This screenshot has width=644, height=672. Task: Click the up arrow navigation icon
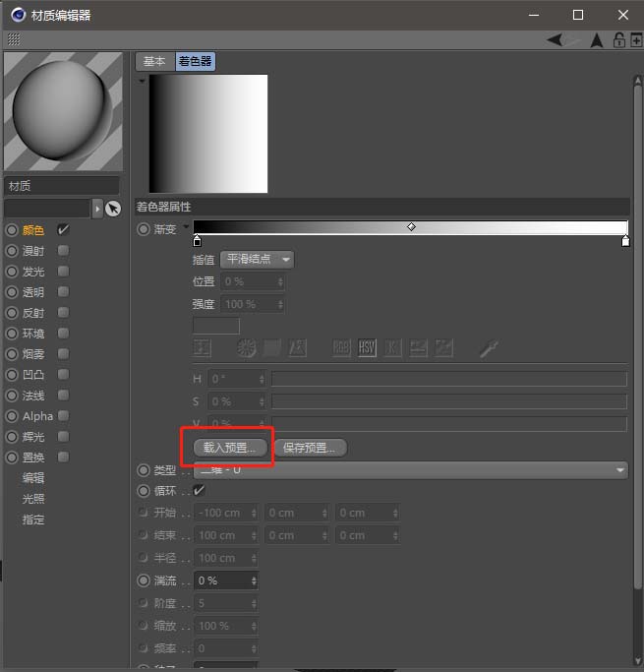(x=597, y=40)
